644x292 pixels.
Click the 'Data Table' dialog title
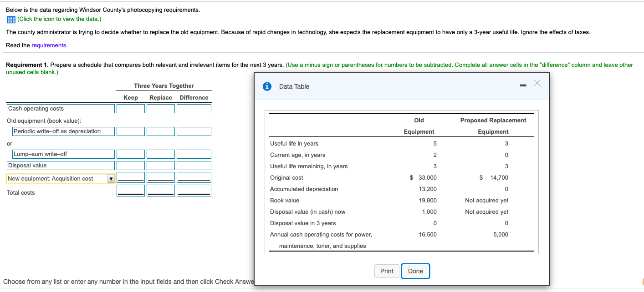(x=294, y=86)
